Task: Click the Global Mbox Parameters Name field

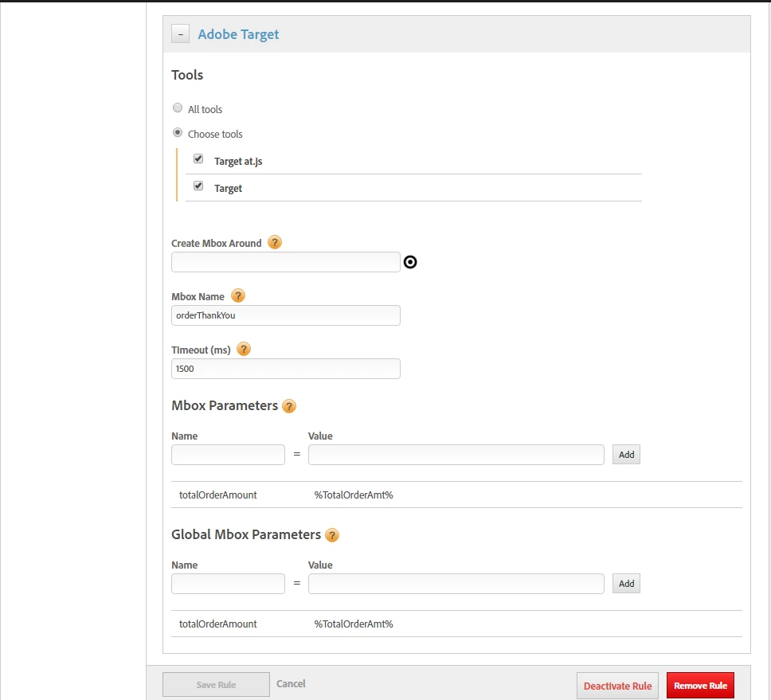Action: [x=228, y=584]
